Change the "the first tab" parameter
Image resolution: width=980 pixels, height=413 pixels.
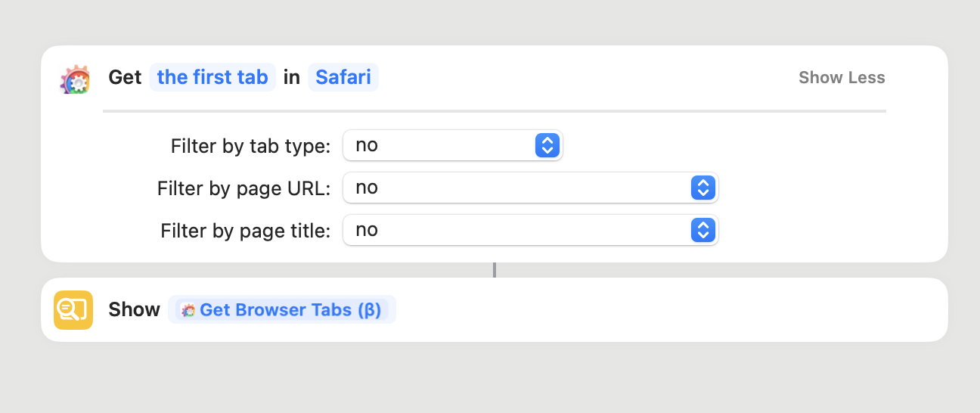coord(212,77)
